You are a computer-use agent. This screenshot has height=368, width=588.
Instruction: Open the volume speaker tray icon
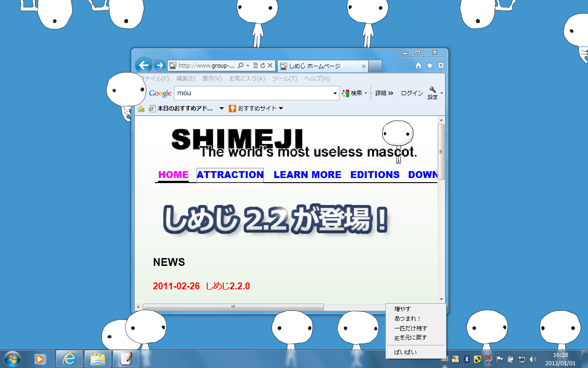pyautogui.click(x=533, y=359)
